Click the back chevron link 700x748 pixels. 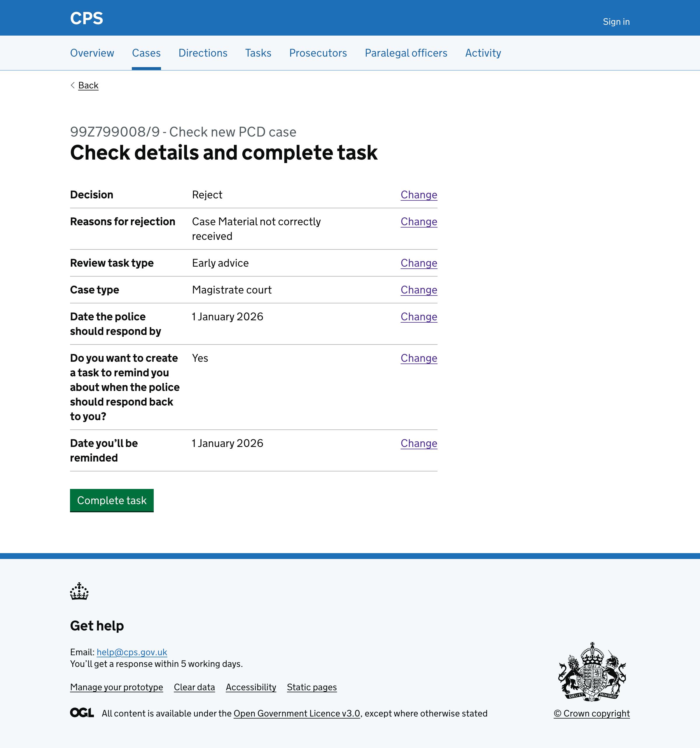pyautogui.click(x=84, y=85)
